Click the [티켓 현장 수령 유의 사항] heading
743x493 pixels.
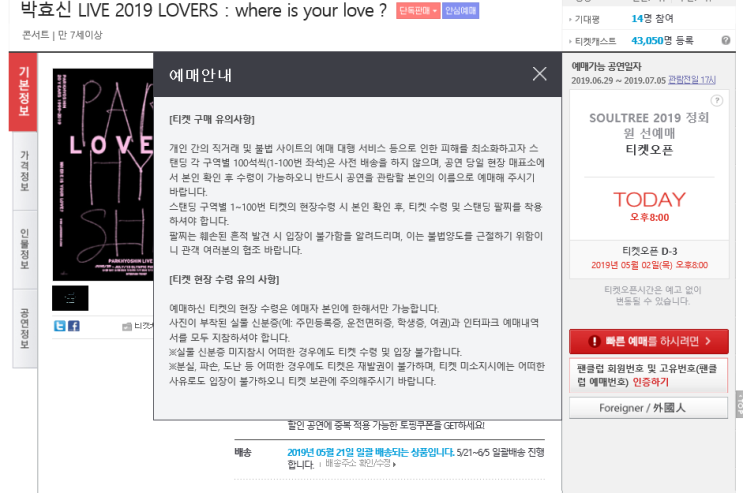224,280
